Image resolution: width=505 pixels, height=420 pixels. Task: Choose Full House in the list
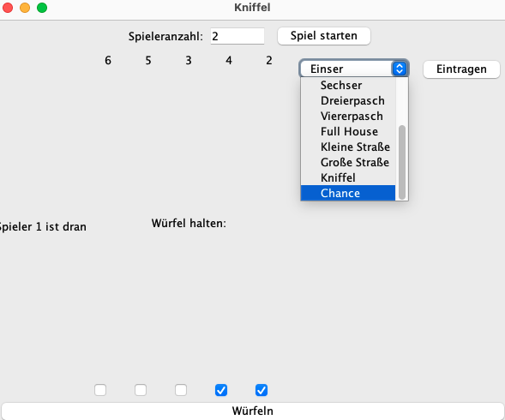click(x=348, y=132)
